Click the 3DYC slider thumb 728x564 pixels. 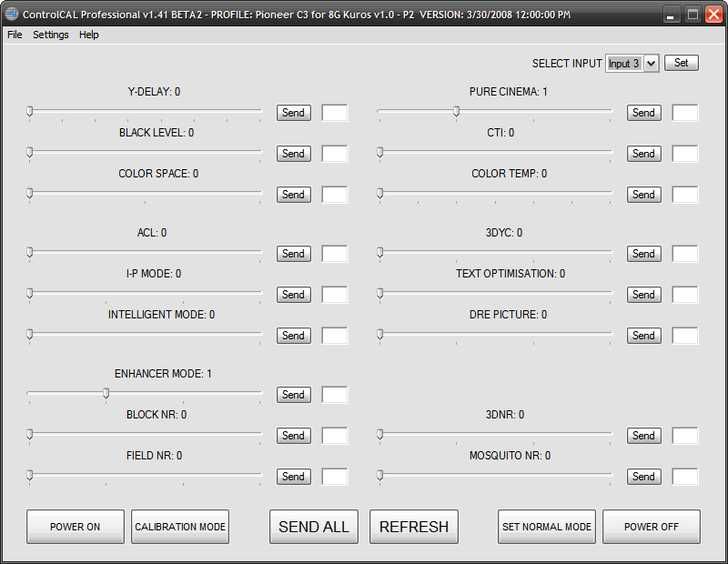[380, 253]
